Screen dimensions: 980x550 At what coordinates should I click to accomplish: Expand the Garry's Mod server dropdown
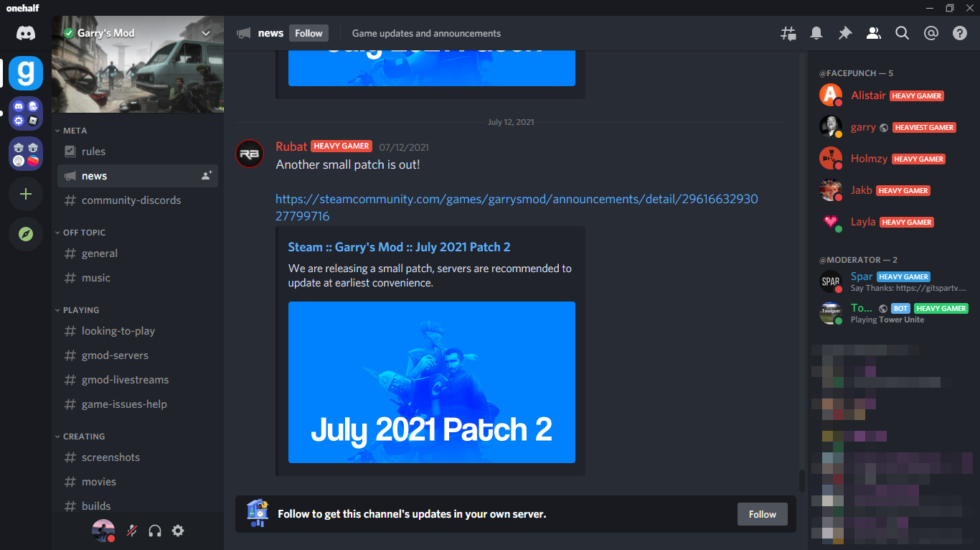point(206,33)
